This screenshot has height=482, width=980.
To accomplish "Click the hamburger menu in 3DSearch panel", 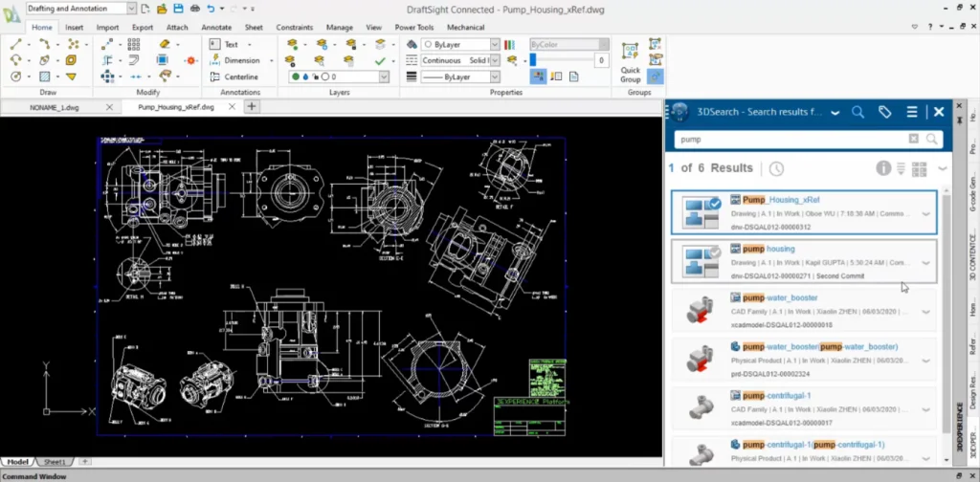I will click(912, 112).
